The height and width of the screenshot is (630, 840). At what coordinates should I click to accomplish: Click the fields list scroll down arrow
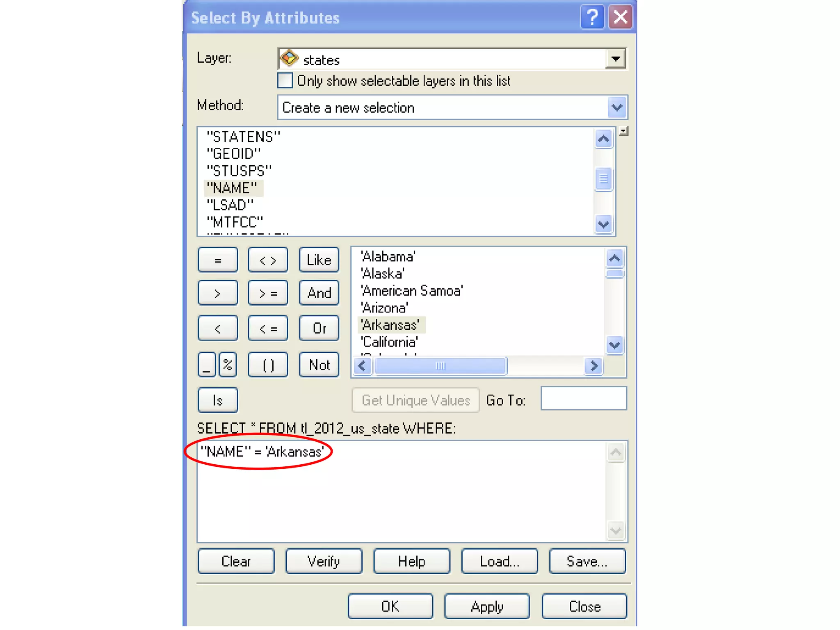603,224
